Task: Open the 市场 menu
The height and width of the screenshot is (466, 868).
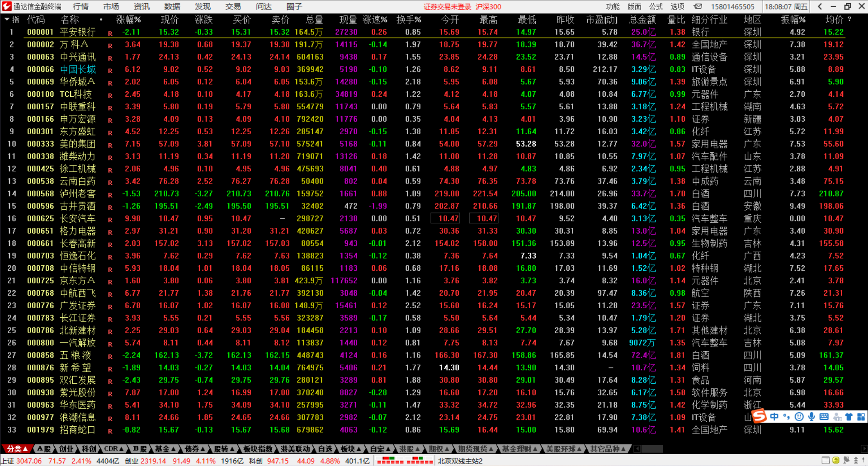Action: 111,6
